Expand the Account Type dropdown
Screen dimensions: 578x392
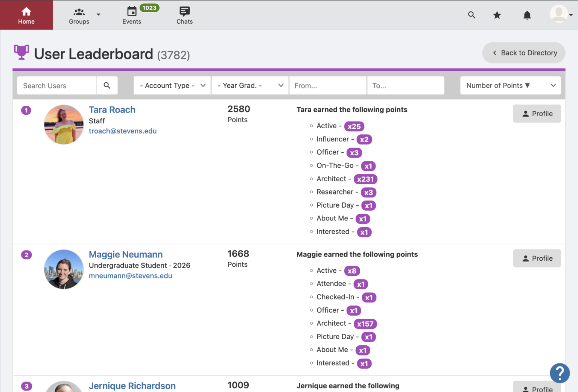[x=172, y=86]
